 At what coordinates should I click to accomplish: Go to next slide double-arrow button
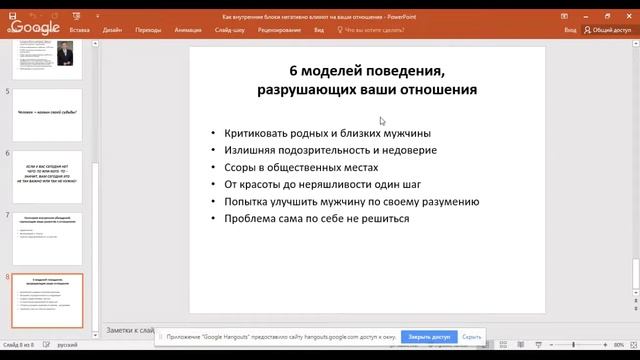[636, 309]
